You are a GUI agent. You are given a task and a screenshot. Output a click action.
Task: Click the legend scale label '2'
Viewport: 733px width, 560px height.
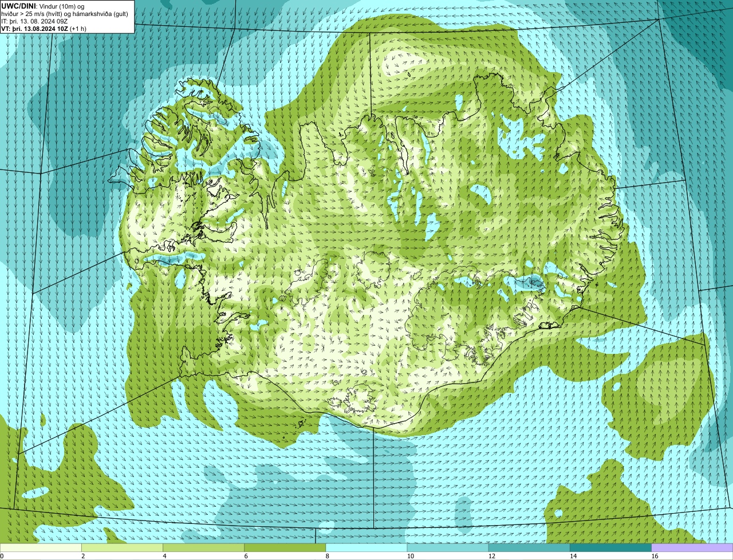[x=83, y=556]
